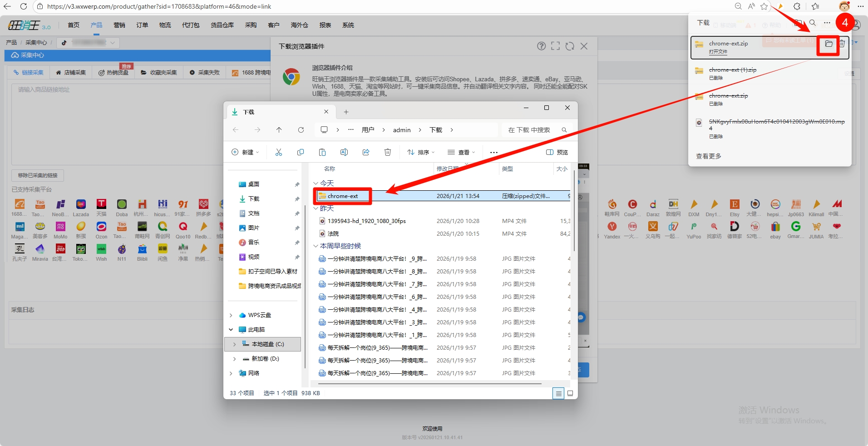868x446 pixels.
Task: Switch to large icons view in status bar
Action: (x=570, y=393)
